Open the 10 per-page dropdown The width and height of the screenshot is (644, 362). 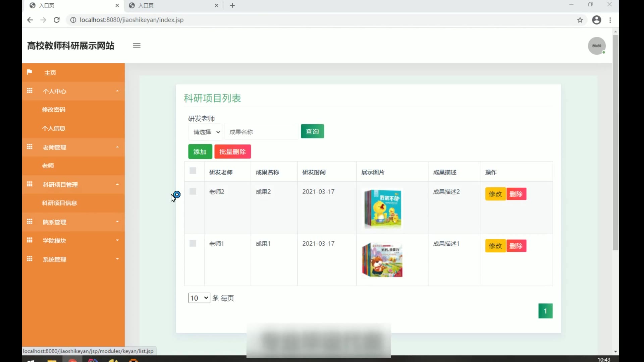pyautogui.click(x=199, y=298)
